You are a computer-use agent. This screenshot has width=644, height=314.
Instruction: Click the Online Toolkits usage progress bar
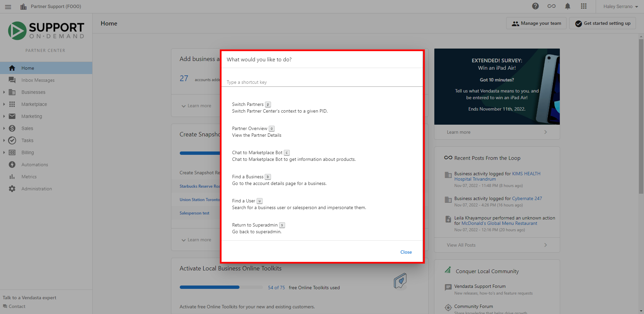tap(221, 287)
